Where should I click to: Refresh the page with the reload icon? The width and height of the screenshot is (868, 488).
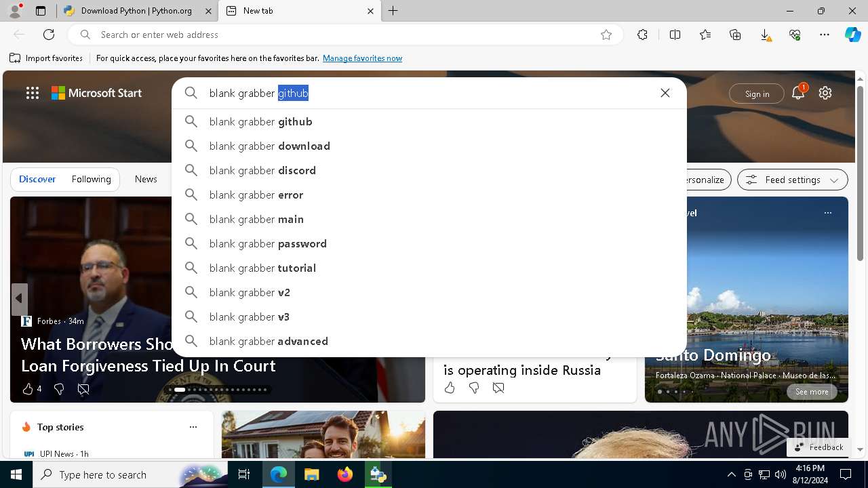pyautogui.click(x=49, y=35)
